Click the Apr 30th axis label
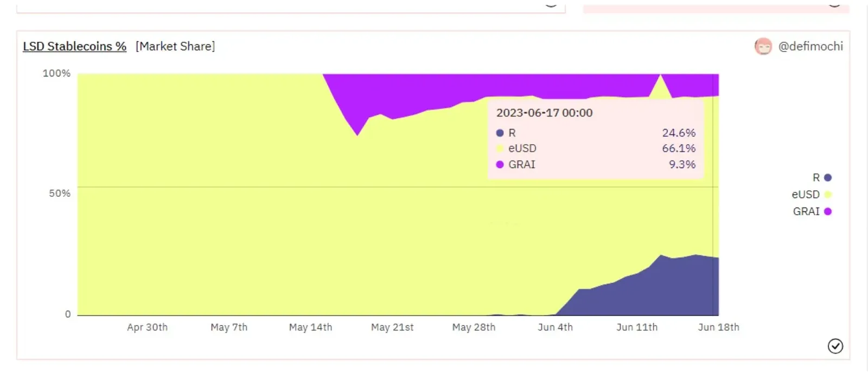The image size is (868, 374). (x=147, y=327)
